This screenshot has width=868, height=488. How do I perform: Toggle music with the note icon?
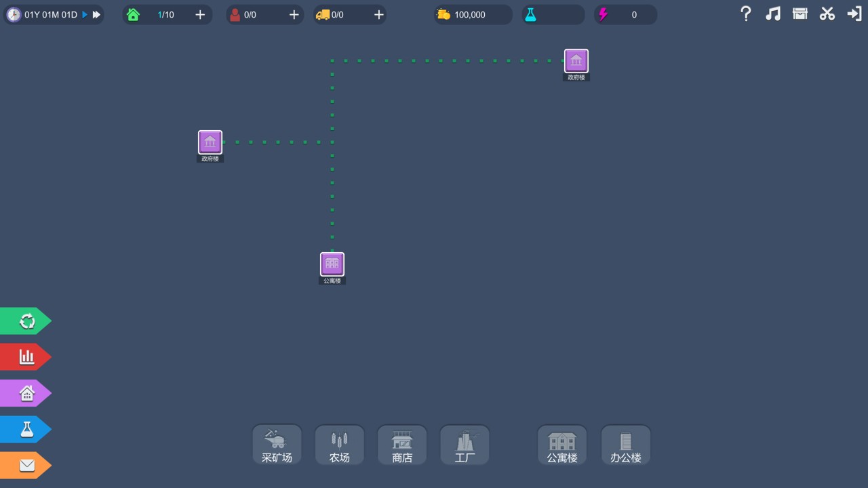pyautogui.click(x=772, y=14)
